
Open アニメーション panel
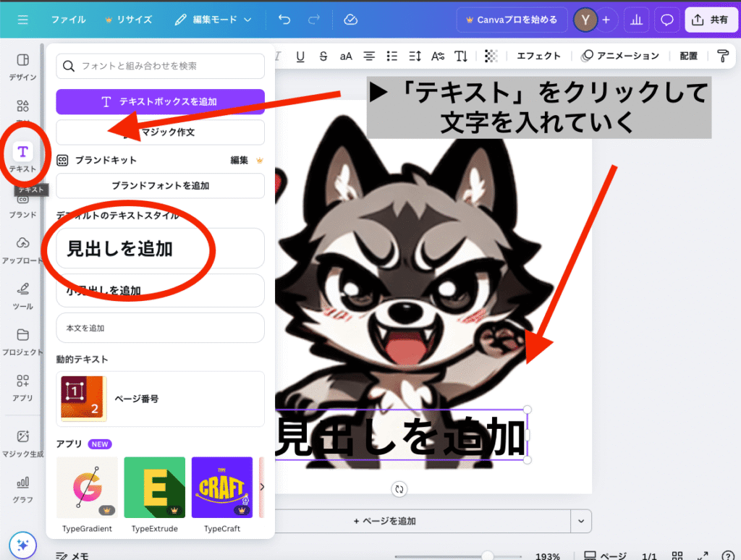(x=620, y=56)
